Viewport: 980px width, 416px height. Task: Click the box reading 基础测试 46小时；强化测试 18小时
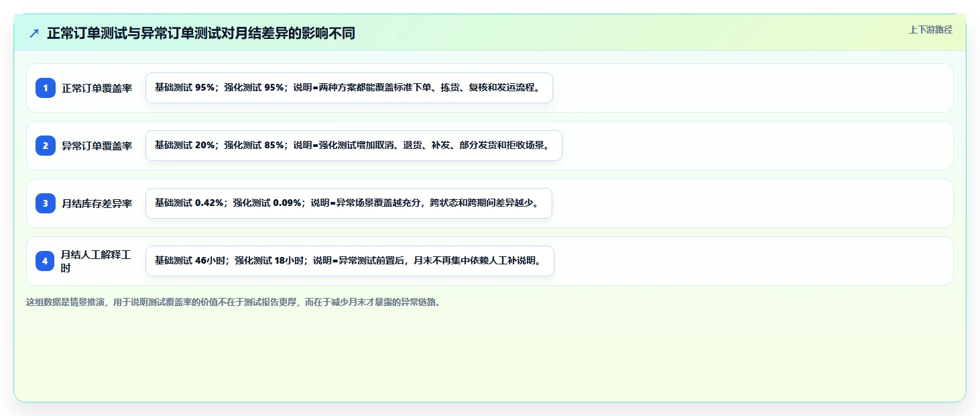pos(350,261)
